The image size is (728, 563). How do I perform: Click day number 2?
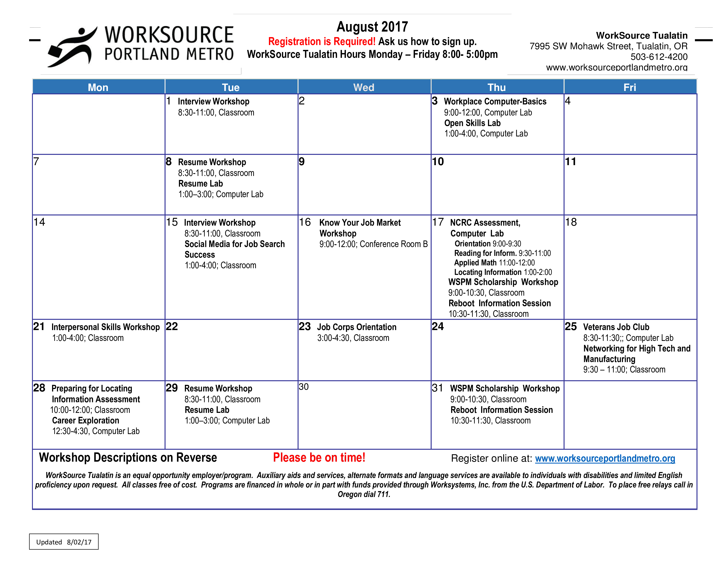coord(302,101)
